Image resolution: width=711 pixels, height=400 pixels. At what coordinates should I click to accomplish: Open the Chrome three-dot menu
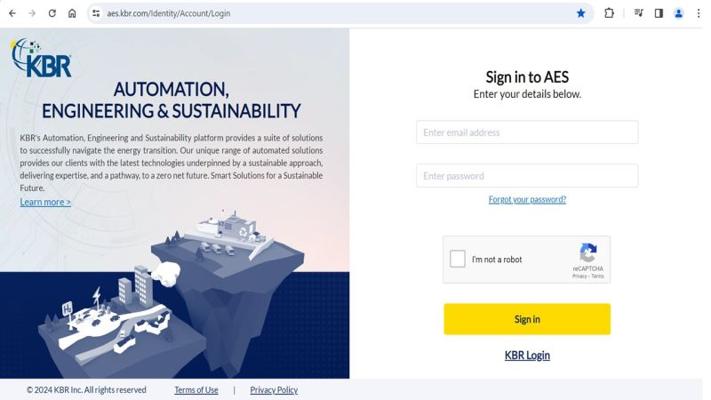[x=699, y=13]
